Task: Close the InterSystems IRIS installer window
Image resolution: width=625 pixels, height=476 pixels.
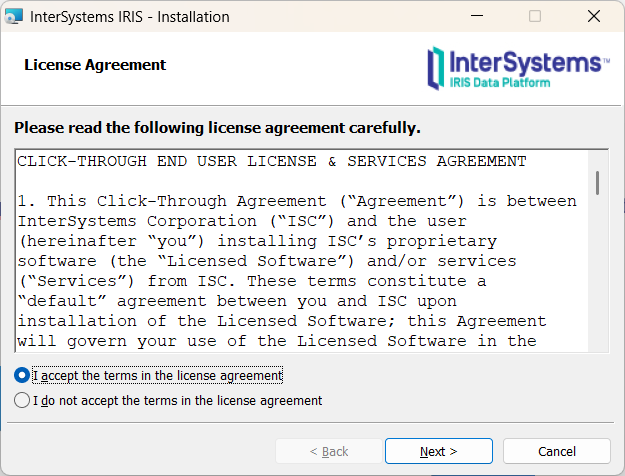Action: pyautogui.click(x=594, y=17)
